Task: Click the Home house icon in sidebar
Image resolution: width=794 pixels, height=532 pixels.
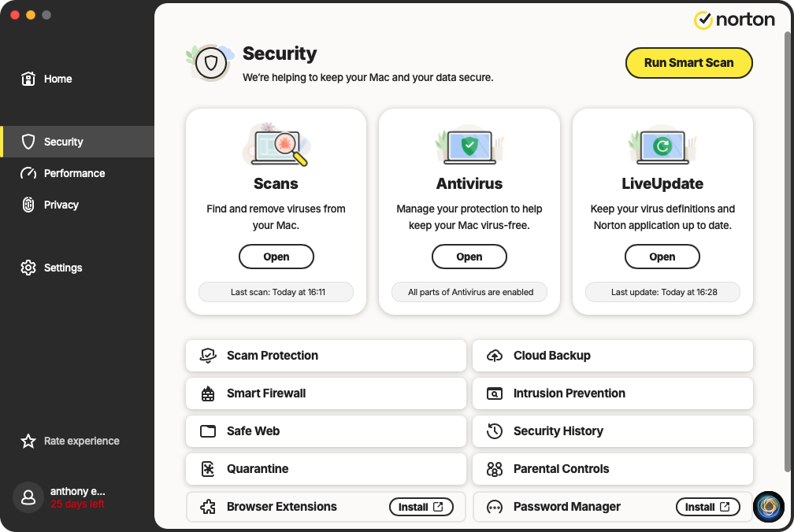Action: (28, 79)
